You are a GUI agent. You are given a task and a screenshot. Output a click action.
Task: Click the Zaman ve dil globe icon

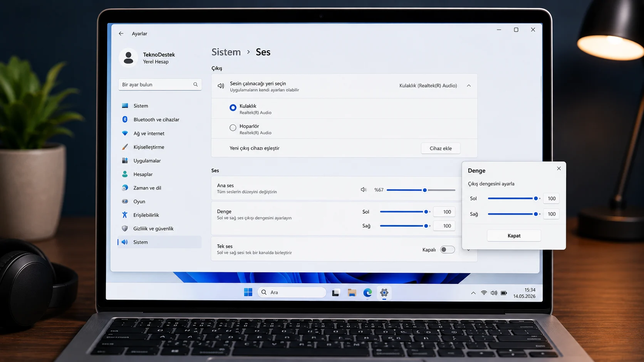click(x=125, y=188)
